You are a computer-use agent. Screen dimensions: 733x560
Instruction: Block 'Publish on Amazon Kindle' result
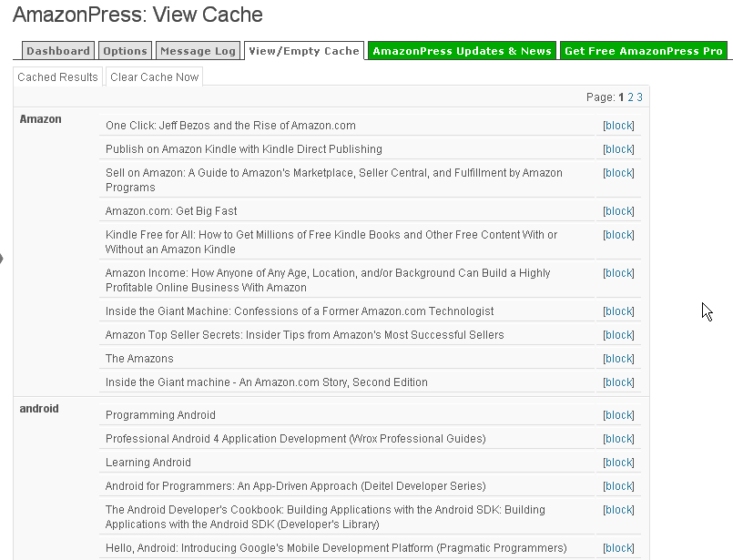coord(618,149)
